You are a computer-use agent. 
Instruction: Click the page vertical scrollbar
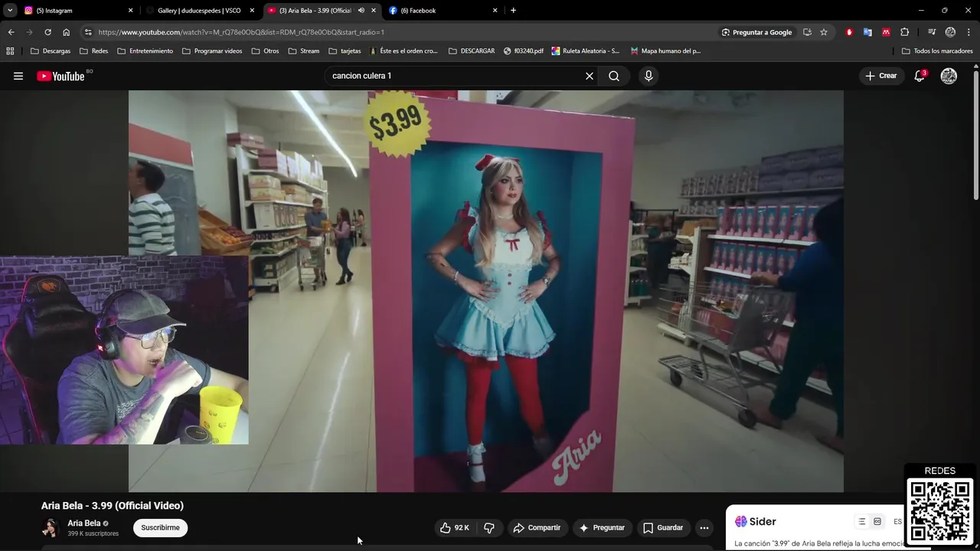click(975, 134)
